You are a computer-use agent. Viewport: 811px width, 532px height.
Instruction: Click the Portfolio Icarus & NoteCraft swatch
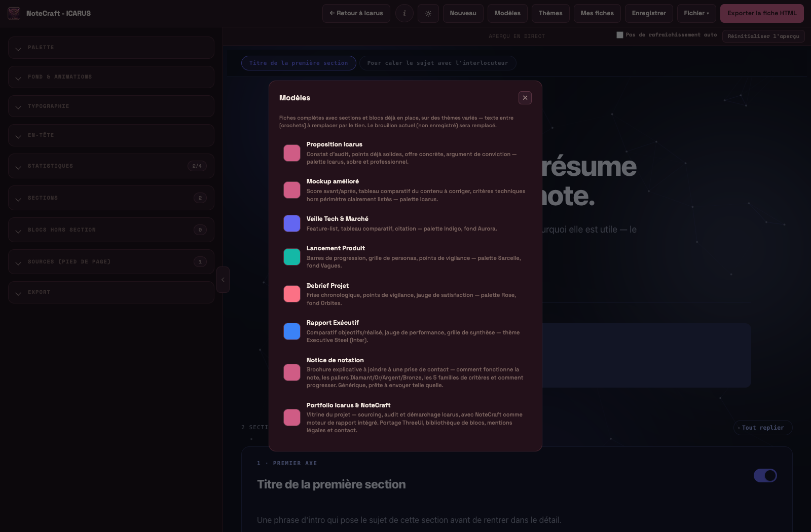(292, 417)
